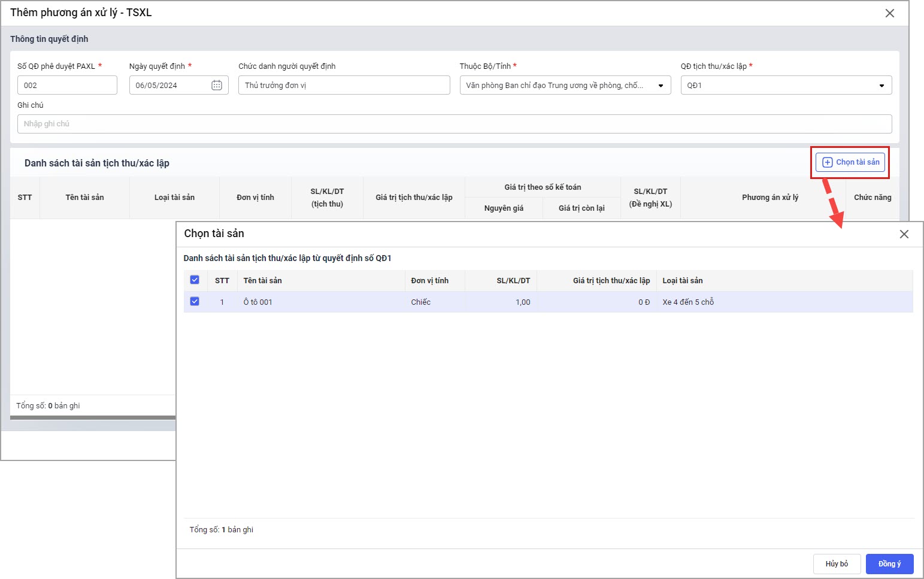The image size is (924, 579).
Task: Select the Tên tài sản column header
Action: (x=84, y=198)
